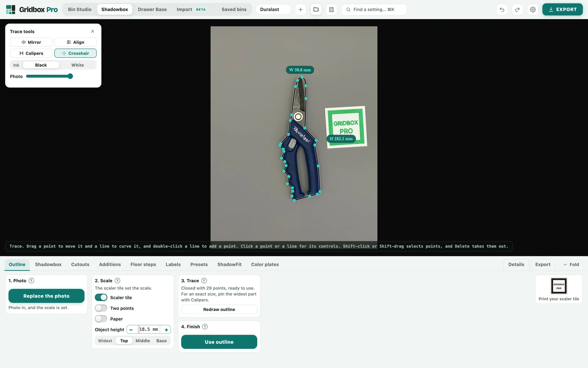This screenshot has width=588, height=368.
Task: Open help icon beside 4. Finish
Action: 205,327
